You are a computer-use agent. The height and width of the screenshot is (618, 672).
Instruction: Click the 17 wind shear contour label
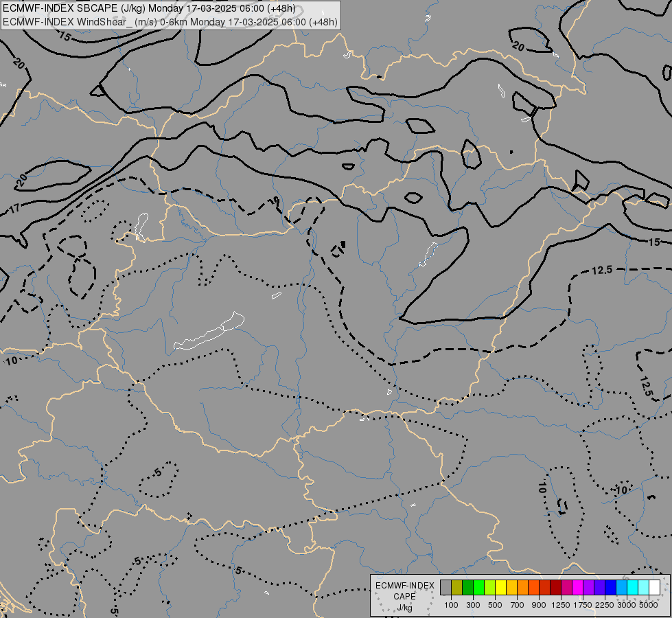click(x=14, y=209)
